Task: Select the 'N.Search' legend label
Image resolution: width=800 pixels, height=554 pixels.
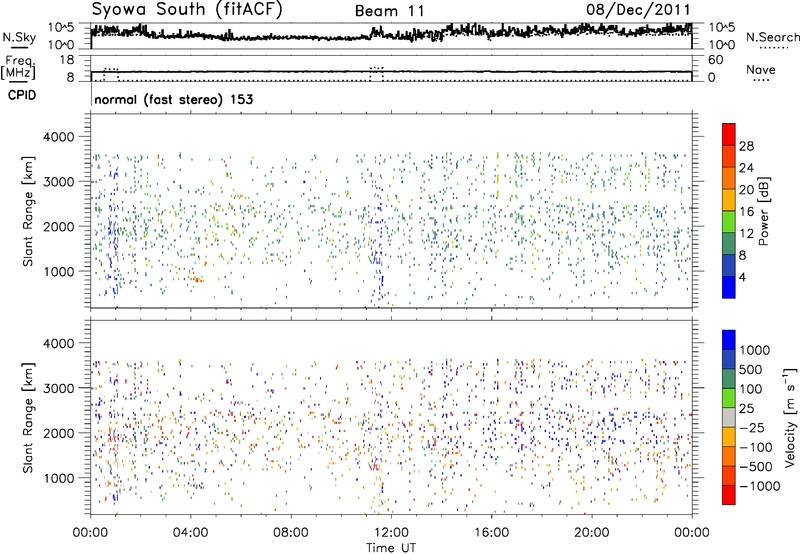Action: (772, 37)
